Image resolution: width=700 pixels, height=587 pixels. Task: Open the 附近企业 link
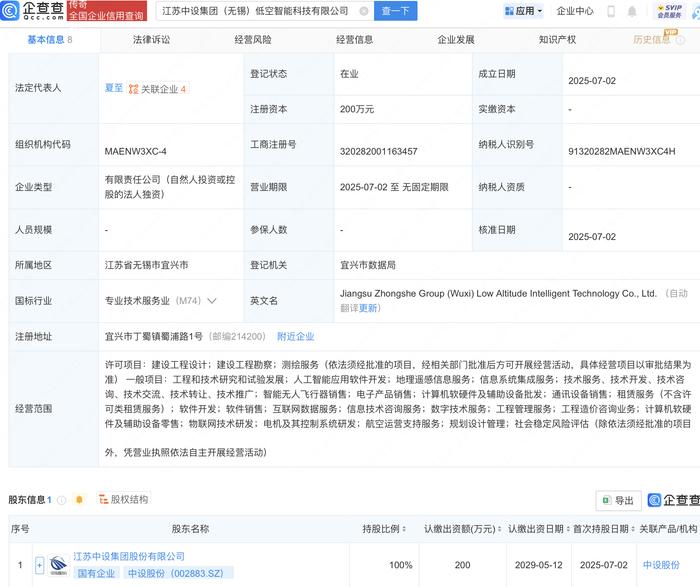click(x=296, y=337)
